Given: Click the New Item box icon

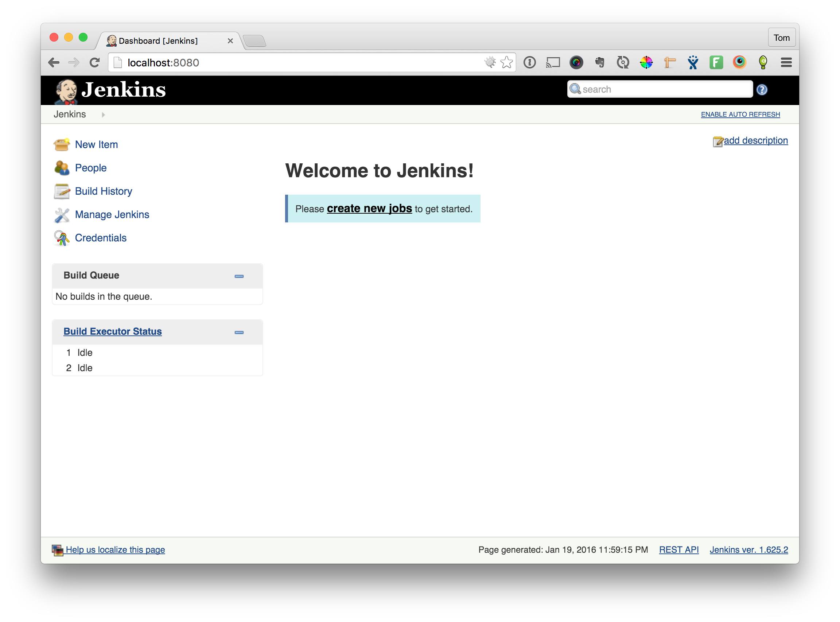Looking at the screenshot, I should (61, 145).
